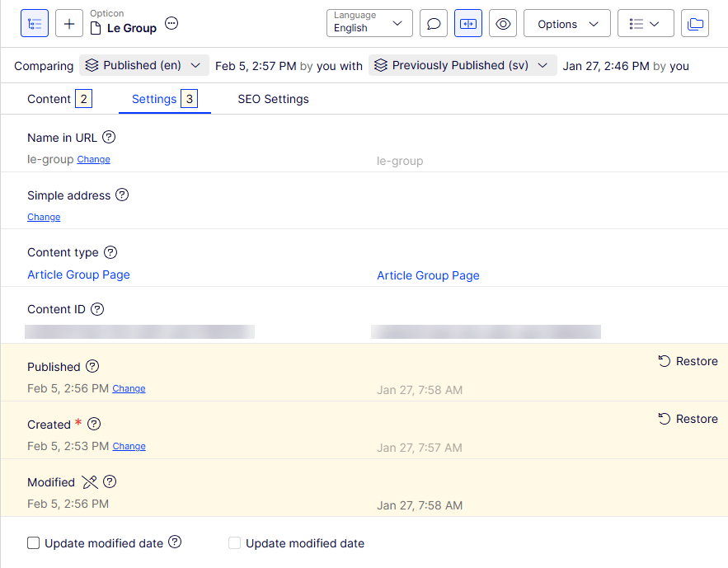Screen dimensions: 728x568
Task: Click the Jan 27, 7:57 AM Created value
Action: point(420,448)
